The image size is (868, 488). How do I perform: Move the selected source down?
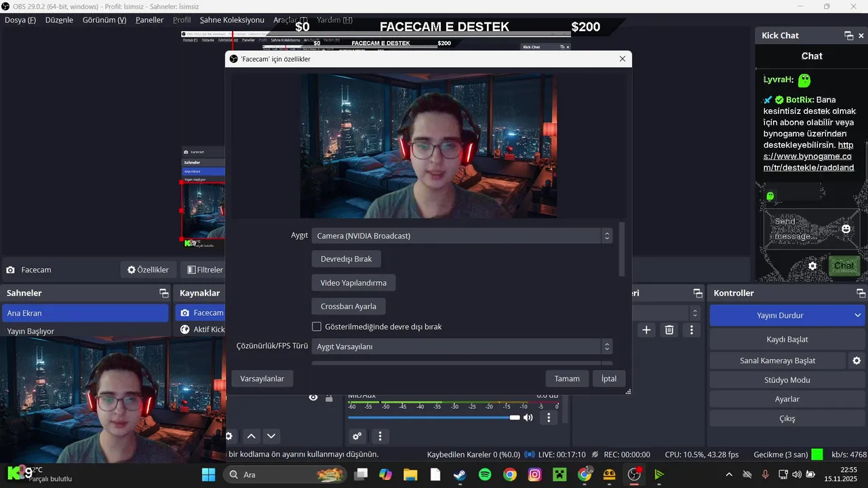[x=271, y=436]
